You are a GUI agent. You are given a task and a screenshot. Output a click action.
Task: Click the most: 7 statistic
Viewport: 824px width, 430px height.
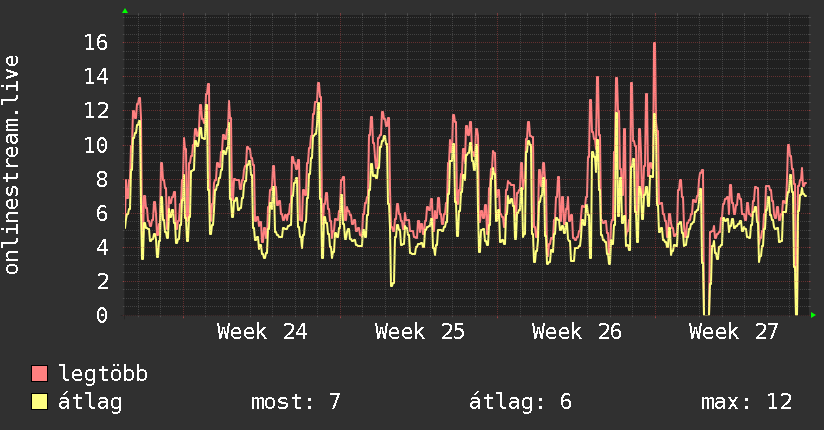coord(296,402)
